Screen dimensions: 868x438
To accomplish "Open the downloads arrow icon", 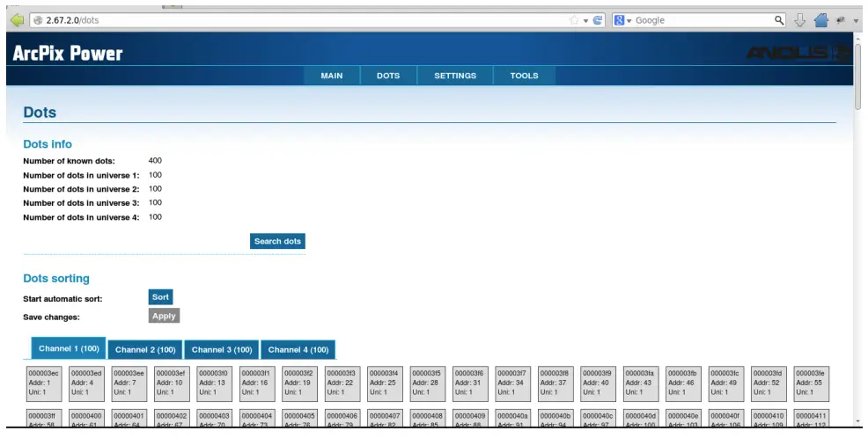I will (799, 20).
